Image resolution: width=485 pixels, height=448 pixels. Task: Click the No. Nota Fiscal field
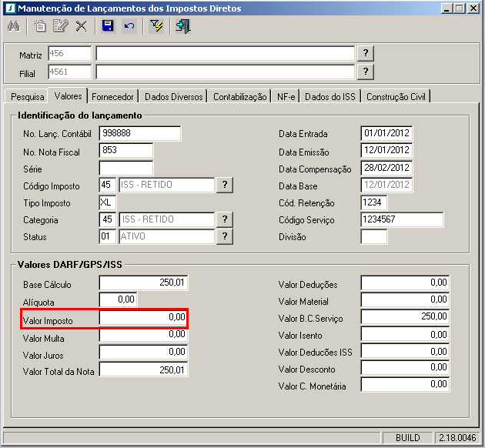click(126, 150)
